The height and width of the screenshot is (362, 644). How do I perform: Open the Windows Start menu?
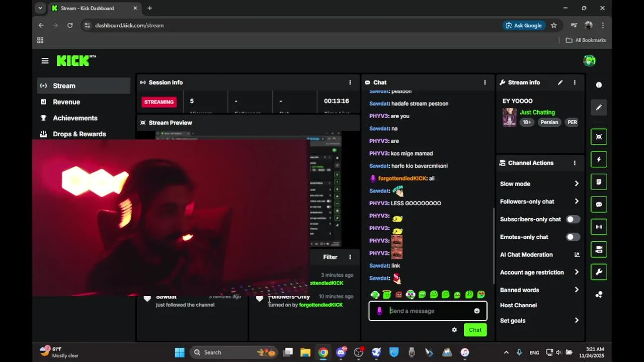point(180,352)
